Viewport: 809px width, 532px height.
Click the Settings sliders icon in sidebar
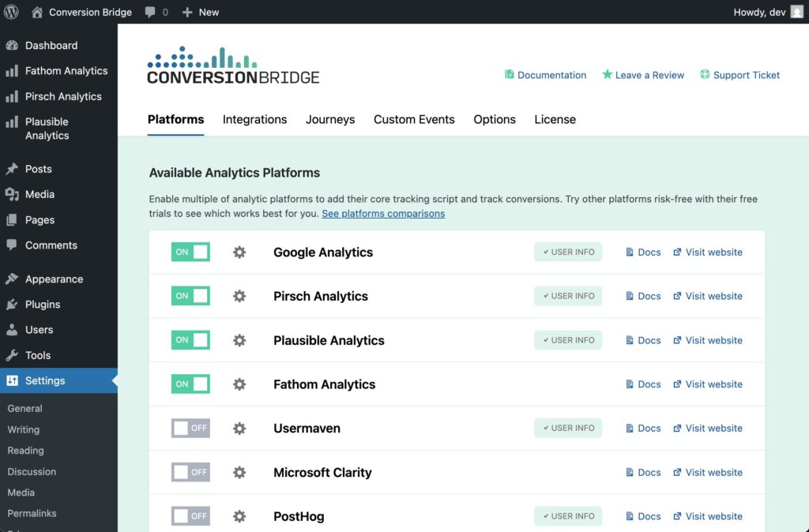[12, 380]
